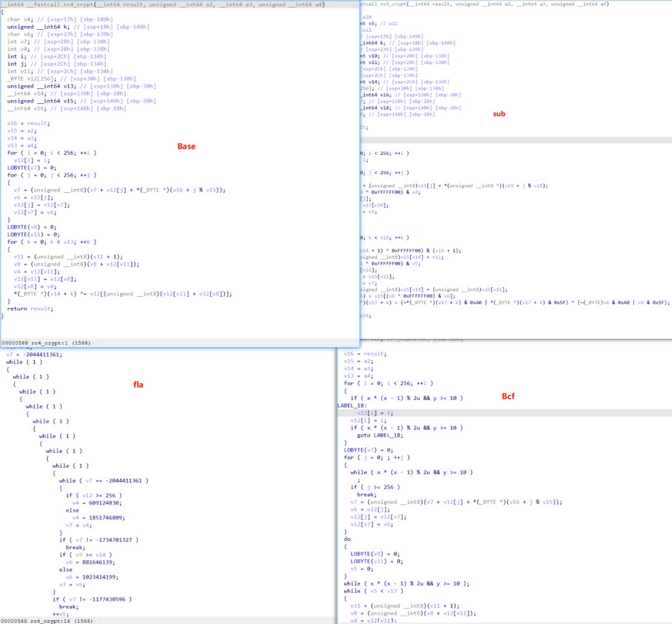Viewport: 672px width, 624px height.
Task: Click 'v4 = v12[v11];' in Base window
Action: tap(37, 272)
